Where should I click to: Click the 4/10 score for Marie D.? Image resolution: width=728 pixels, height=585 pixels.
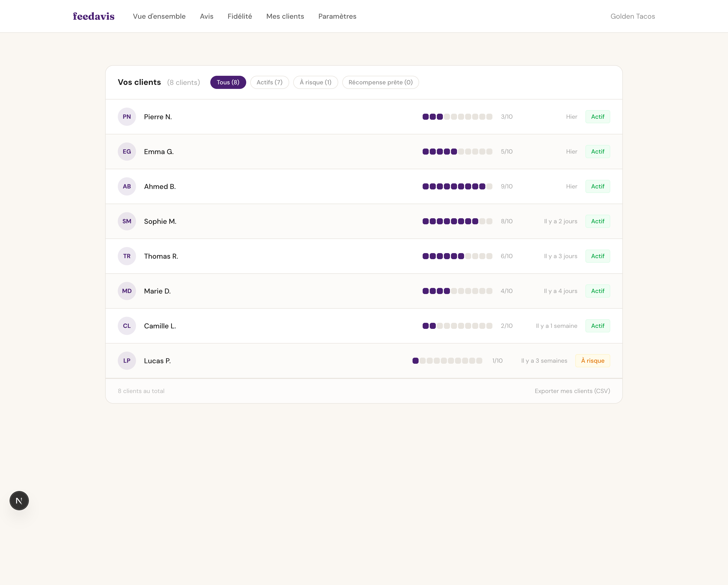(507, 291)
